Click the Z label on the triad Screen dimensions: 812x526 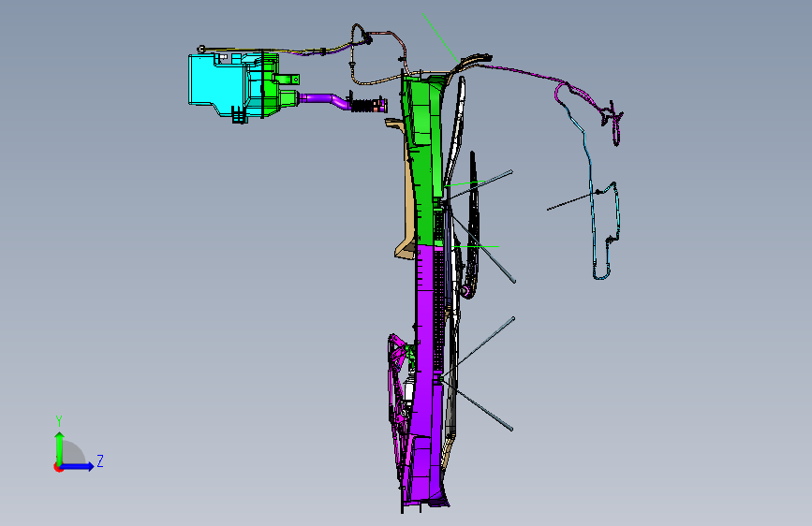[x=100, y=461]
